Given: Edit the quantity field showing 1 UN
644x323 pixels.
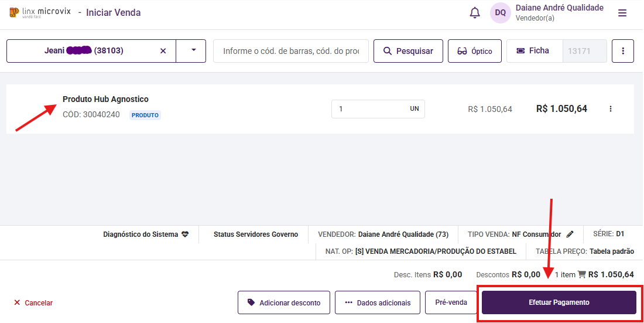Looking at the screenshot, I should (378, 109).
